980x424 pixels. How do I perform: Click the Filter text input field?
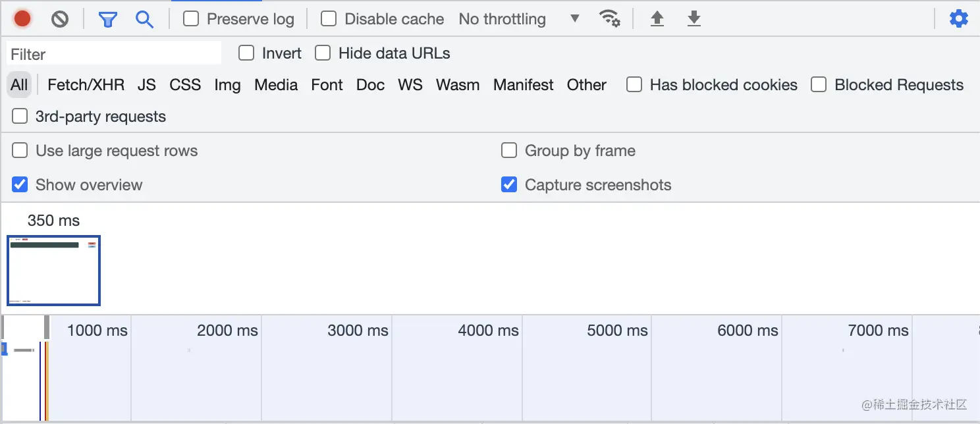coord(114,54)
